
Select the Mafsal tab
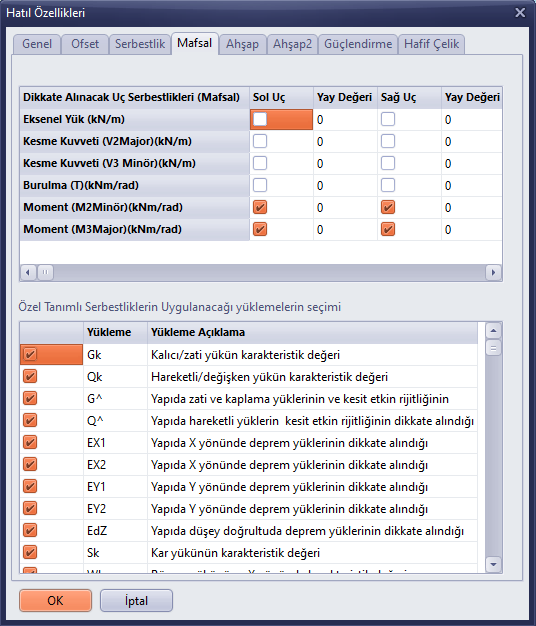coord(195,43)
